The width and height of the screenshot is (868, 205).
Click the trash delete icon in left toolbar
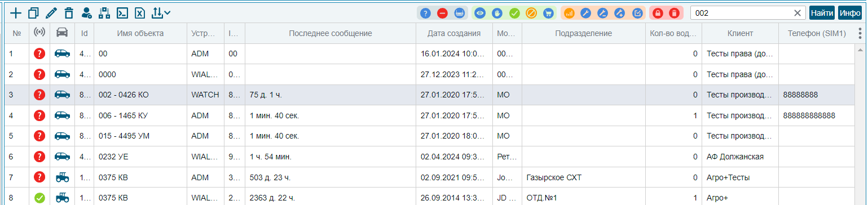[69, 12]
